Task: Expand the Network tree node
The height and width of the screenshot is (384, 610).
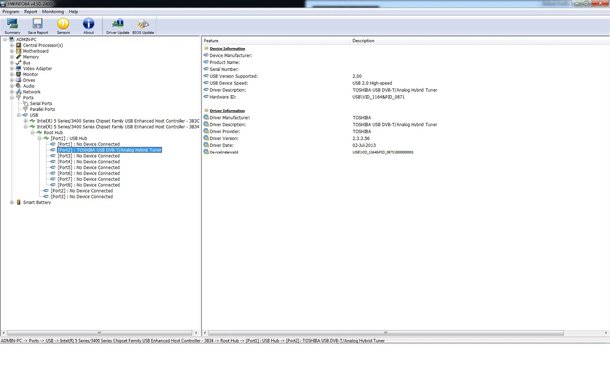Action: [12, 92]
